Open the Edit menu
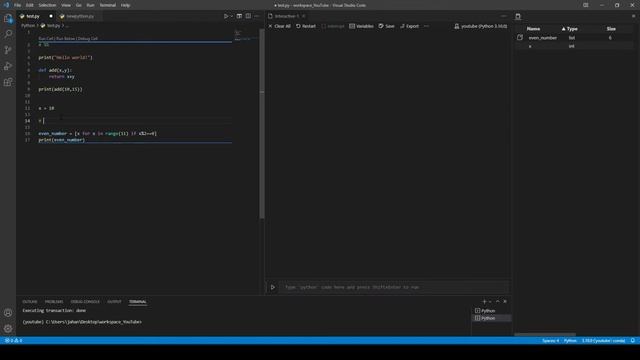This screenshot has width=640, height=360. tap(30, 5)
